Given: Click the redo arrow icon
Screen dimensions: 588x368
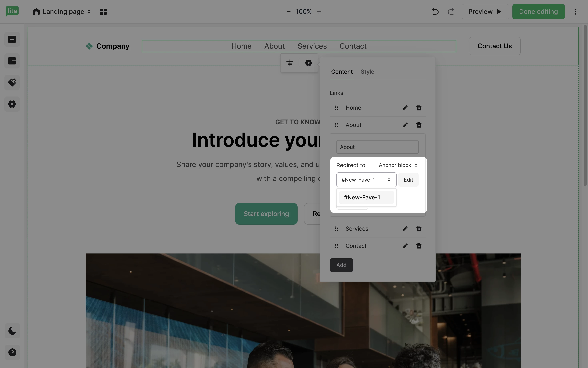Looking at the screenshot, I should 451,11.
